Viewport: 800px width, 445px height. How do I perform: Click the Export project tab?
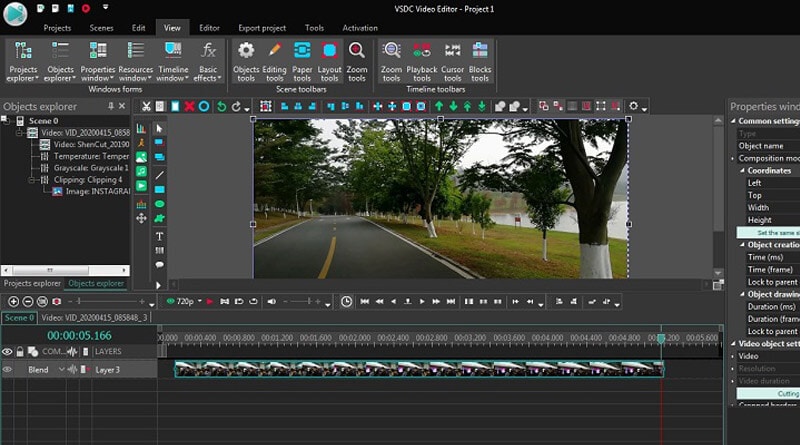263,28
